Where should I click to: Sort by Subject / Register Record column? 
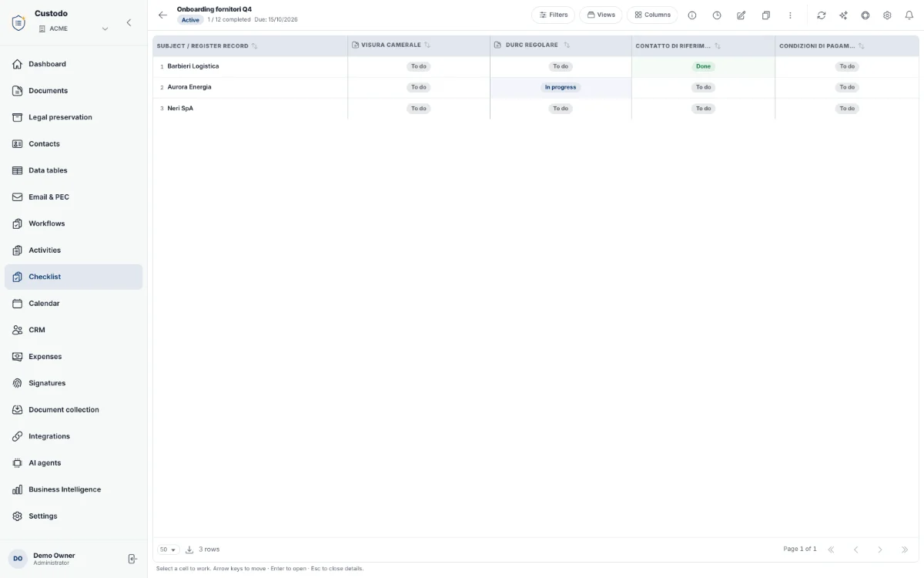pos(254,46)
